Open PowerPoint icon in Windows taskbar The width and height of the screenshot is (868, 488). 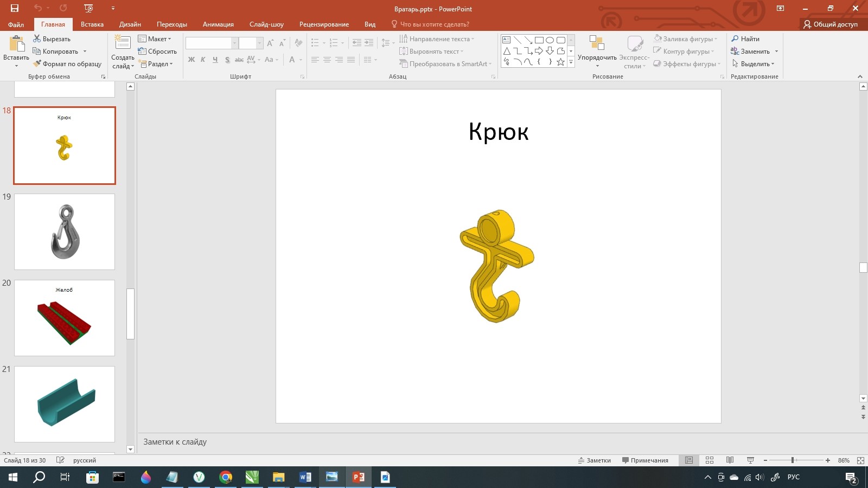coord(359,477)
